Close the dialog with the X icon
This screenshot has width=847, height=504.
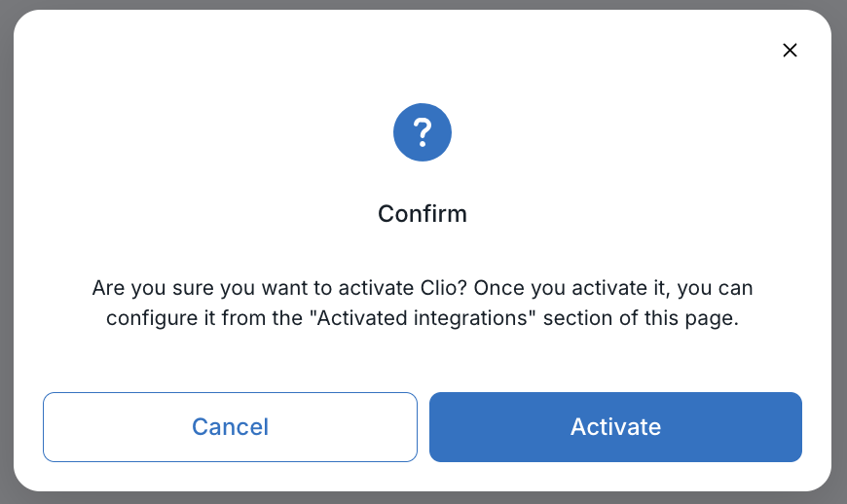(x=790, y=51)
